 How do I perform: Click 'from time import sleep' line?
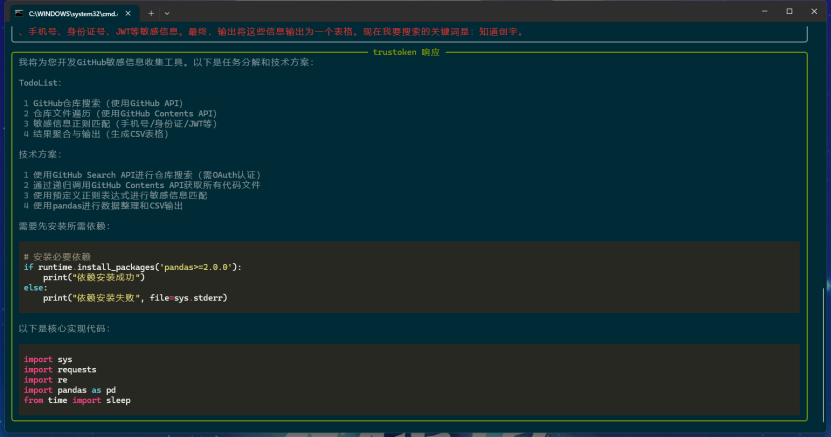point(77,400)
